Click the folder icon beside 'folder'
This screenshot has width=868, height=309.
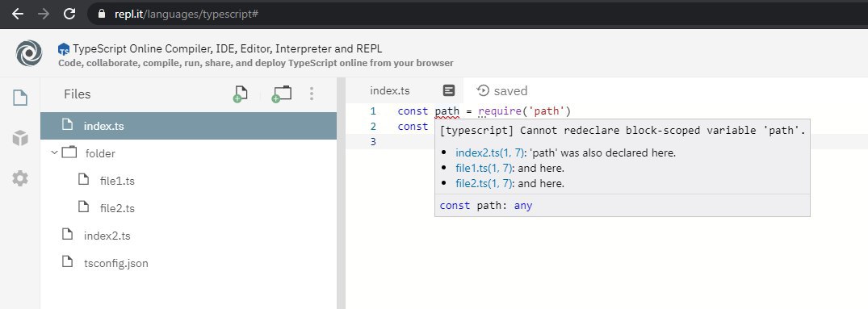69,152
